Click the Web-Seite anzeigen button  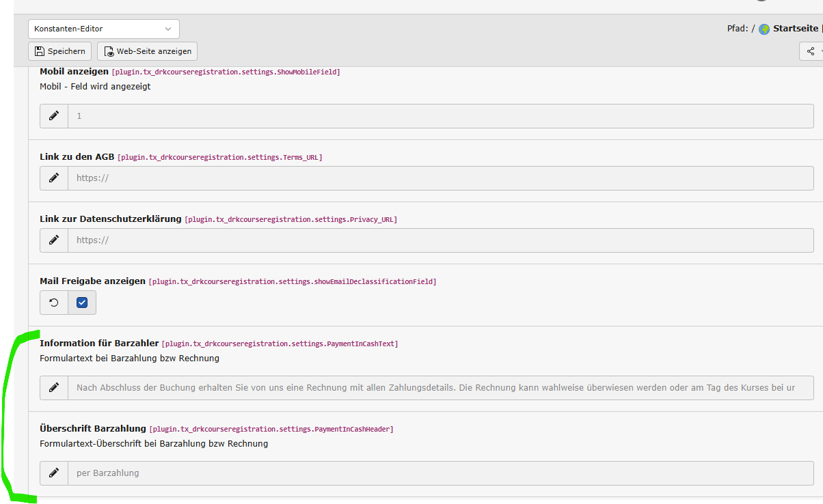pos(148,51)
